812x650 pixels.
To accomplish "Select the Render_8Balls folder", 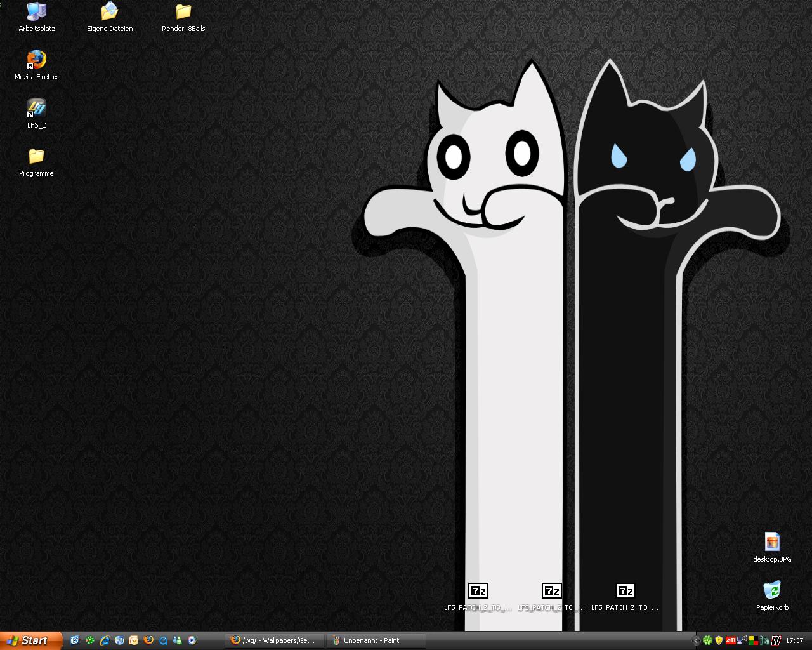I will point(183,17).
